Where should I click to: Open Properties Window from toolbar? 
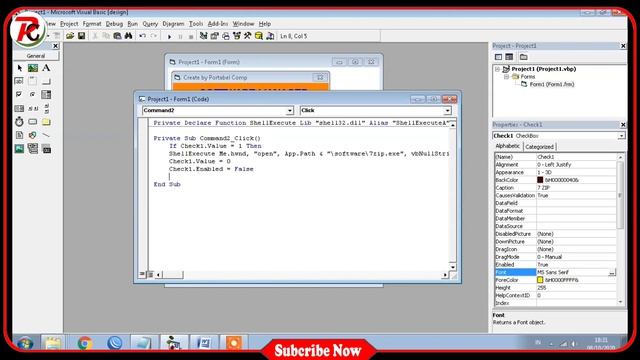[214, 36]
